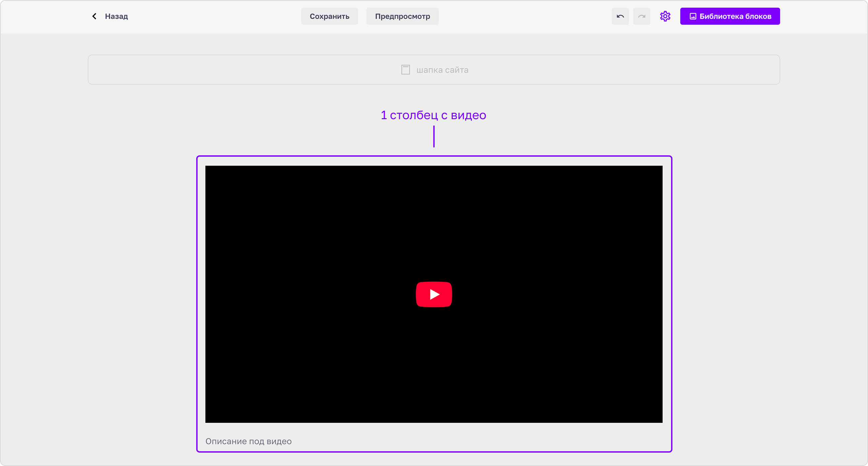
Task: Undo the last change
Action: [x=620, y=16]
